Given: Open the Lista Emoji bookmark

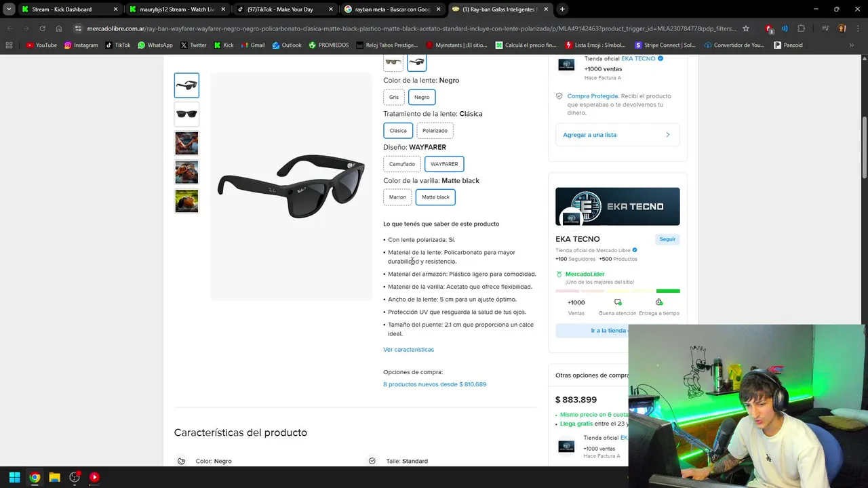Looking at the screenshot, I should click(595, 45).
